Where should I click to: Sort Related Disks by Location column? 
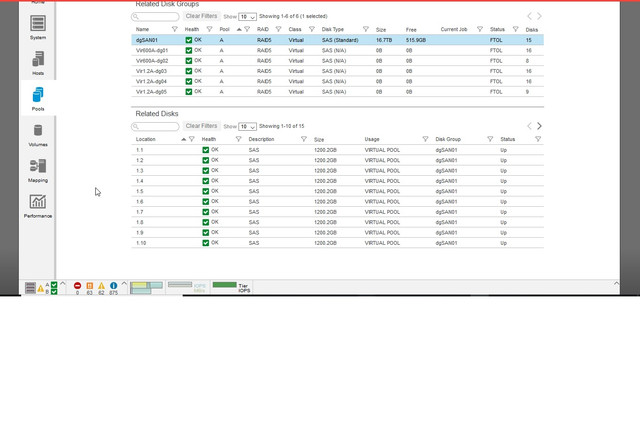click(146, 139)
